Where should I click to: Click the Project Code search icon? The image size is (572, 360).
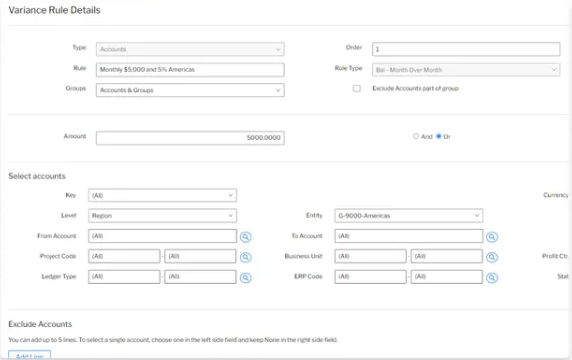click(x=246, y=257)
